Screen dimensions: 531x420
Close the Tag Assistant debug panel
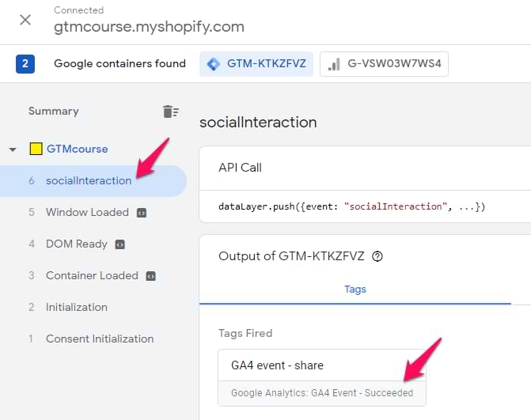point(25,19)
